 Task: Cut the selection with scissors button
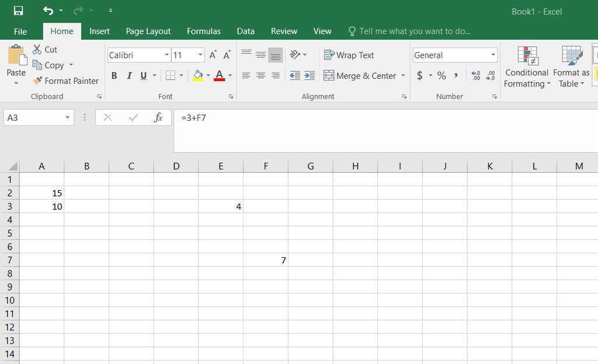coord(44,50)
